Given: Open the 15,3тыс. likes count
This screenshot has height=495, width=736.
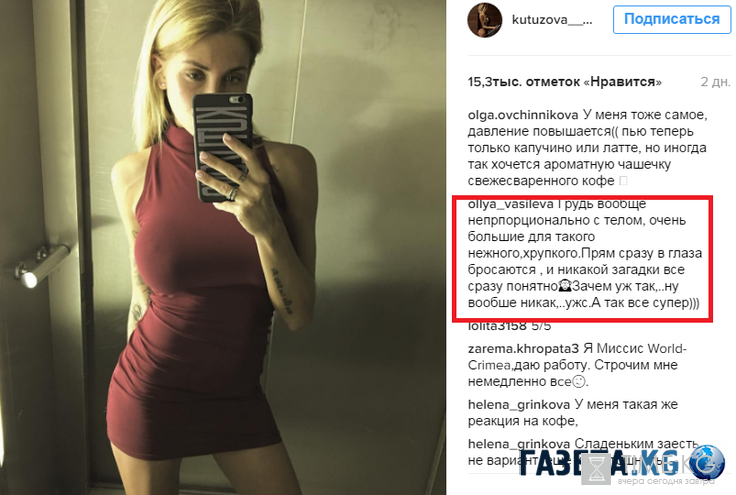Looking at the screenshot, I should coord(564,82).
